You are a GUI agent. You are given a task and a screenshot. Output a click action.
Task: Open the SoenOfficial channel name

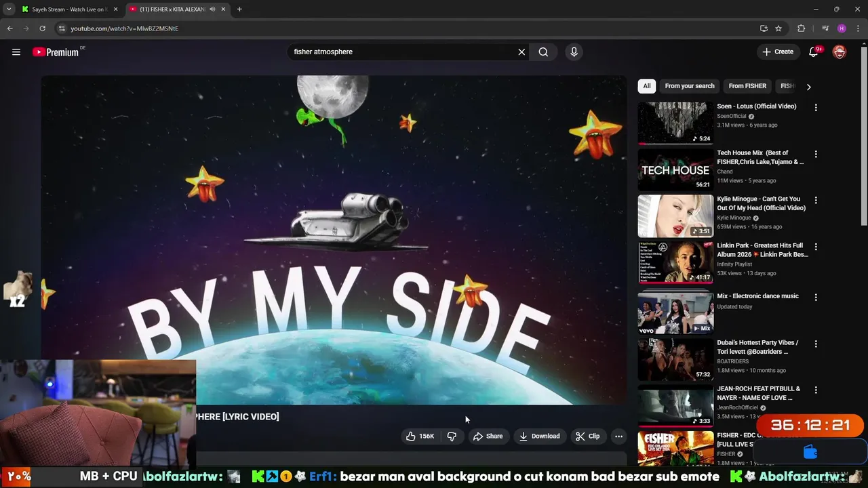coord(731,116)
